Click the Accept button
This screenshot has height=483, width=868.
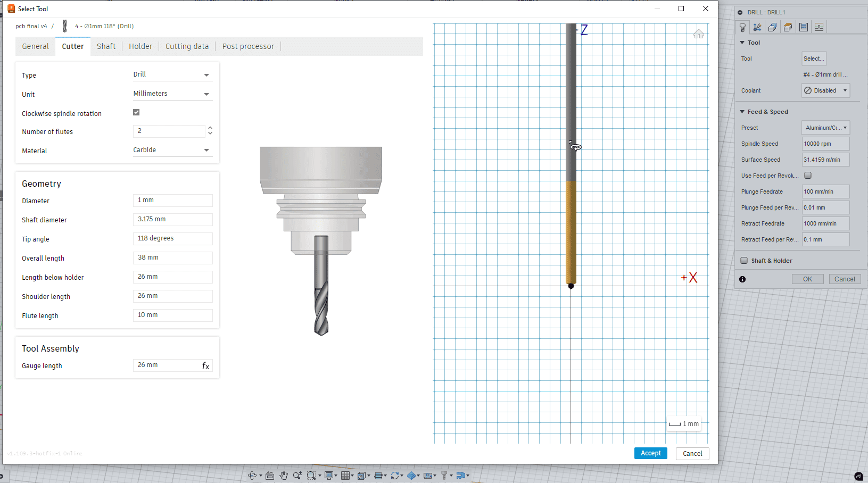[x=650, y=453]
